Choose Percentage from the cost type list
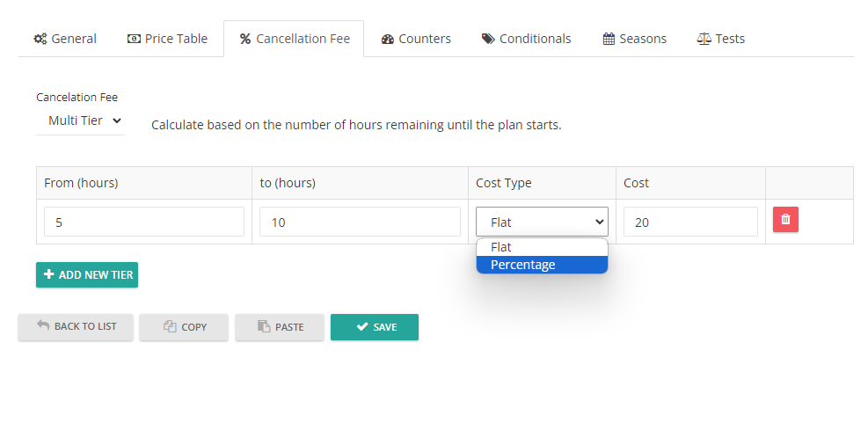Screen dimensions: 868x423 542,265
